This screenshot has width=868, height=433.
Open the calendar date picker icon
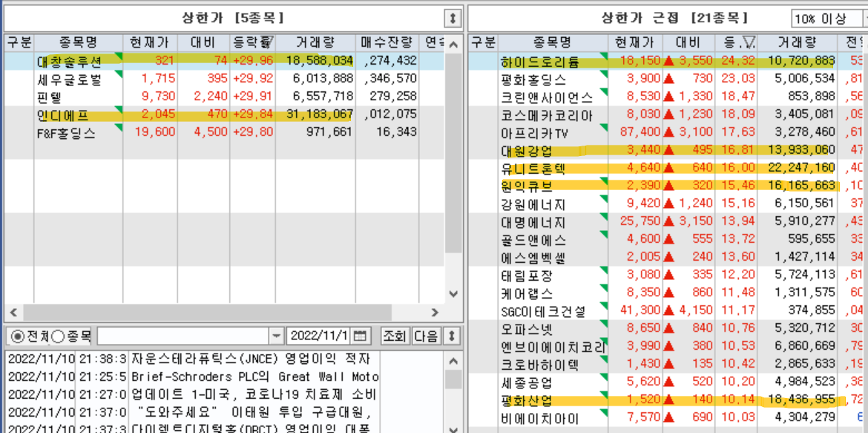point(361,336)
